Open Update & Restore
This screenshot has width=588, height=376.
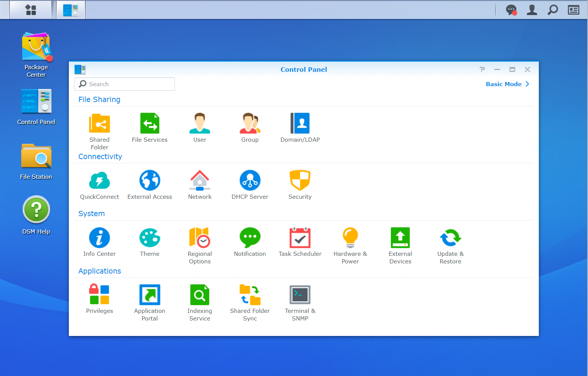(x=451, y=238)
